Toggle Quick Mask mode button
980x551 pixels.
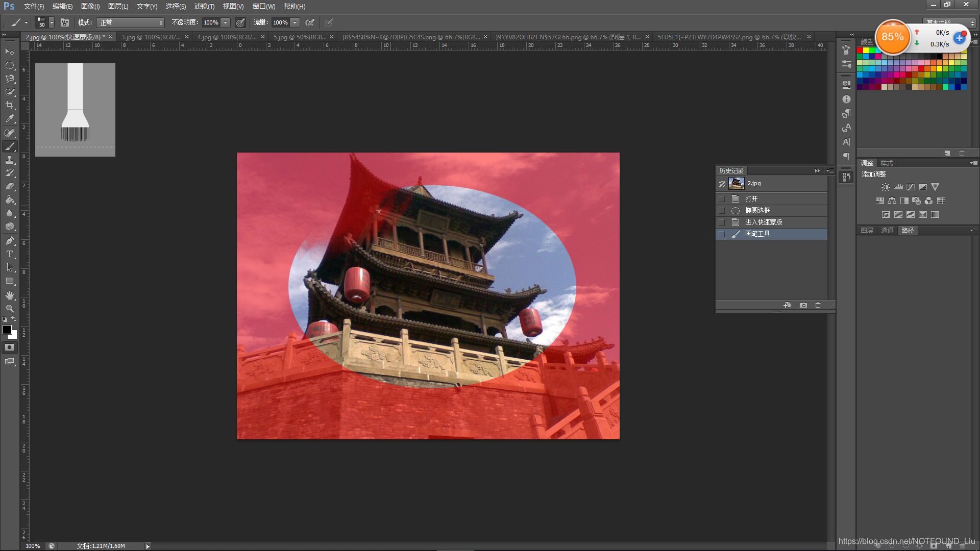[x=10, y=347]
